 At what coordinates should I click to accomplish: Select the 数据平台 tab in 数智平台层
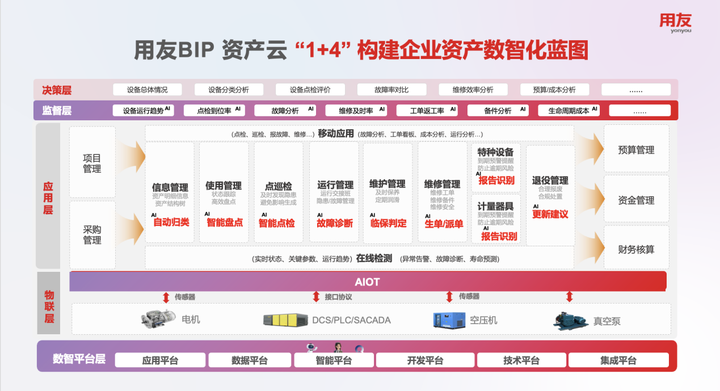tap(249, 360)
